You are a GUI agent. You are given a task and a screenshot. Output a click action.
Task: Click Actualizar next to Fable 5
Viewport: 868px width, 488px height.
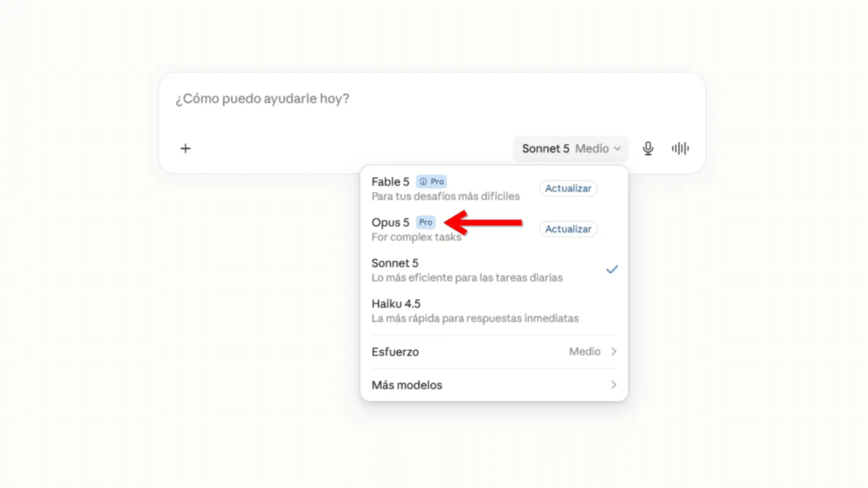pyautogui.click(x=568, y=188)
